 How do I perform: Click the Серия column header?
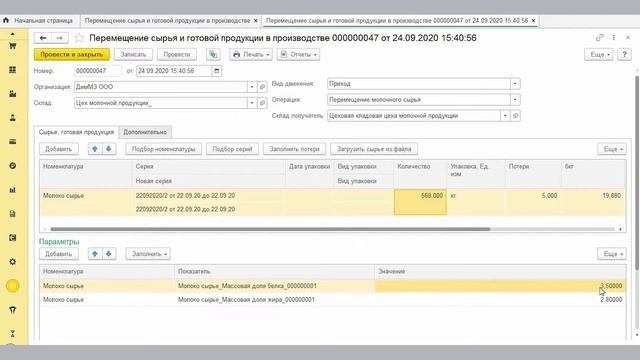click(209, 167)
